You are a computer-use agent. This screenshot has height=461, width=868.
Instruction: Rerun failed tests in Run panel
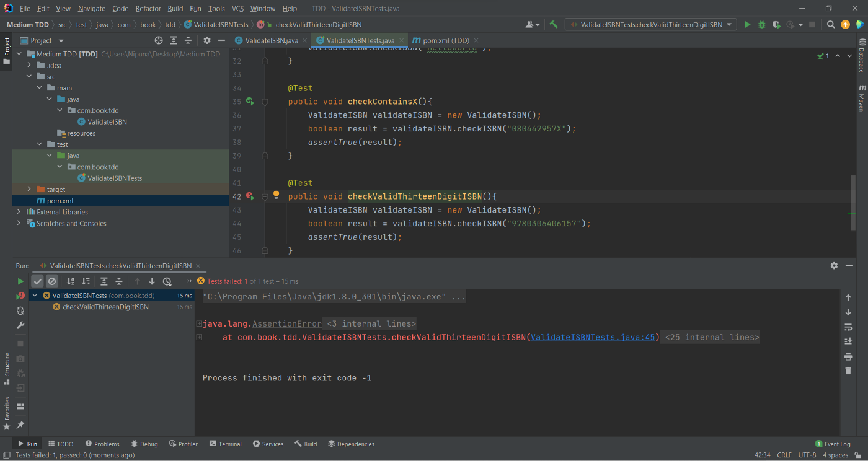(x=20, y=296)
